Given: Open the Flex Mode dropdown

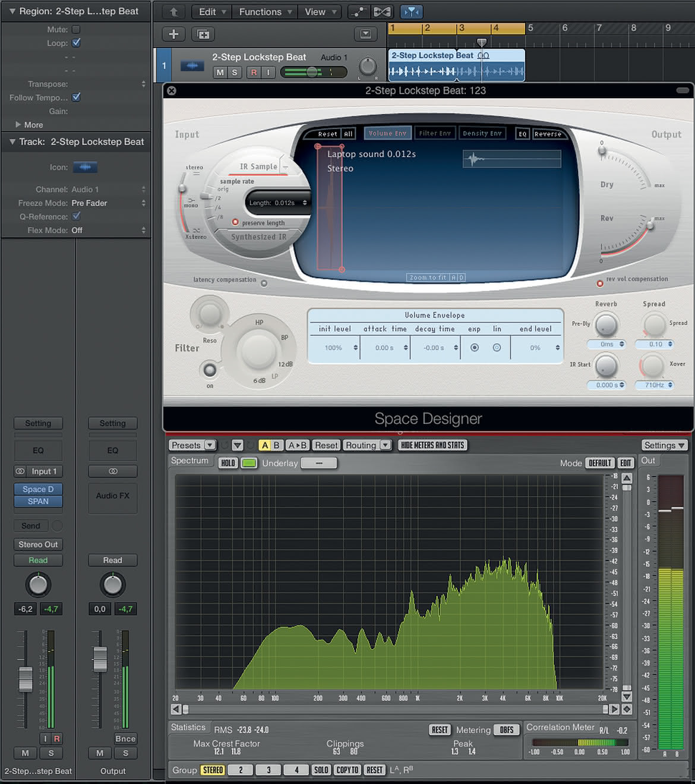Looking at the screenshot, I should pos(108,231).
